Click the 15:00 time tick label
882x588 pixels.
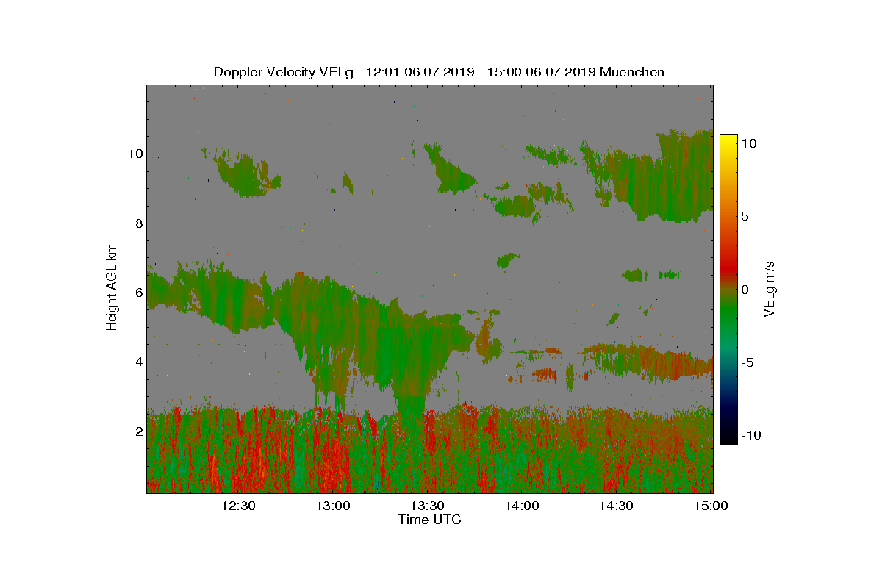point(711,506)
